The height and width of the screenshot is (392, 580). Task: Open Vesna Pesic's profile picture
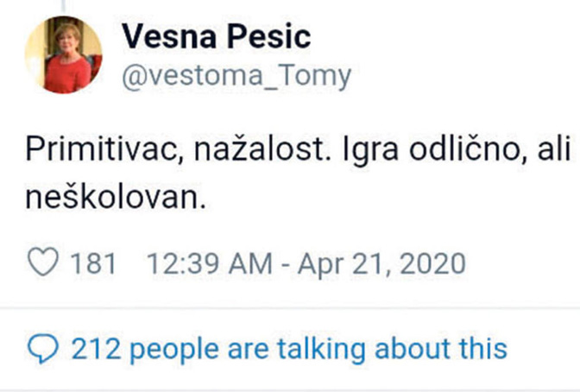click(x=63, y=54)
